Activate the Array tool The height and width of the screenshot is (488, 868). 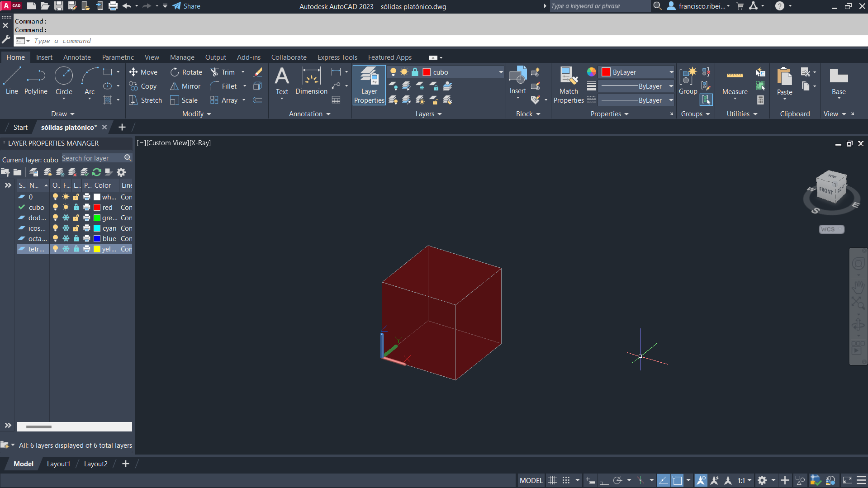(224, 100)
